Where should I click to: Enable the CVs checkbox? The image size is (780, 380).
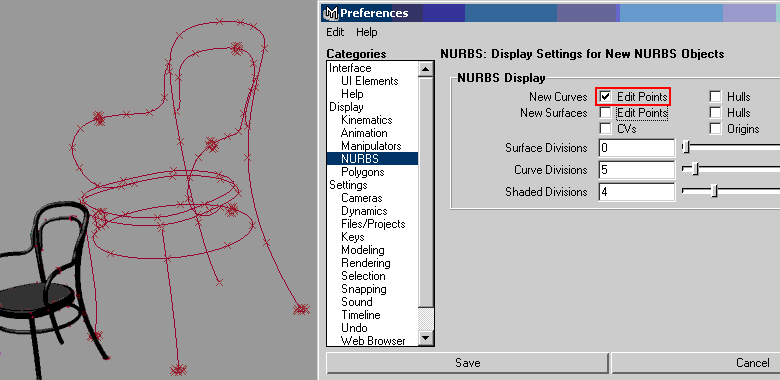605,129
